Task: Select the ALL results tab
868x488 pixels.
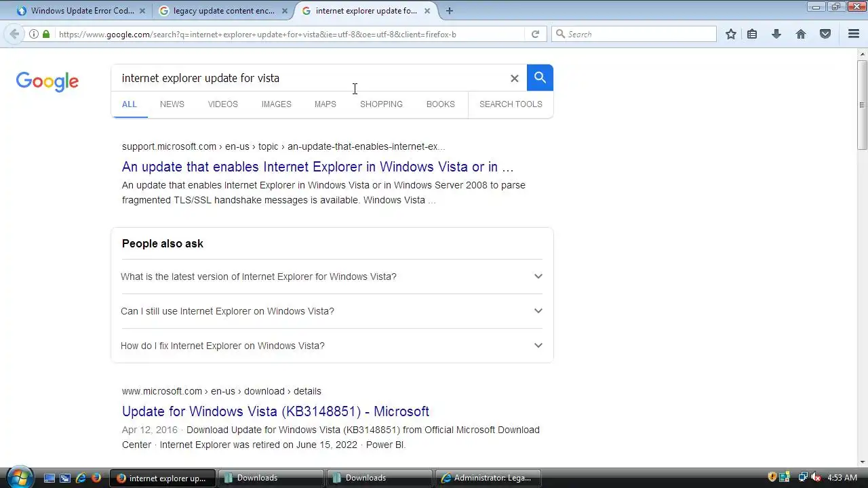Action: click(130, 104)
